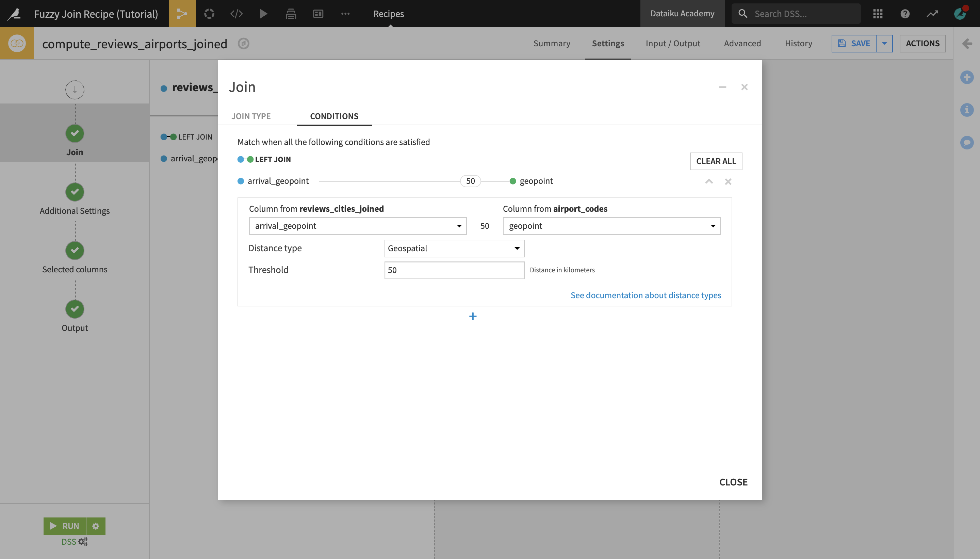Click Fuzzy Join Recipe (Tutorial) project name

click(x=96, y=14)
